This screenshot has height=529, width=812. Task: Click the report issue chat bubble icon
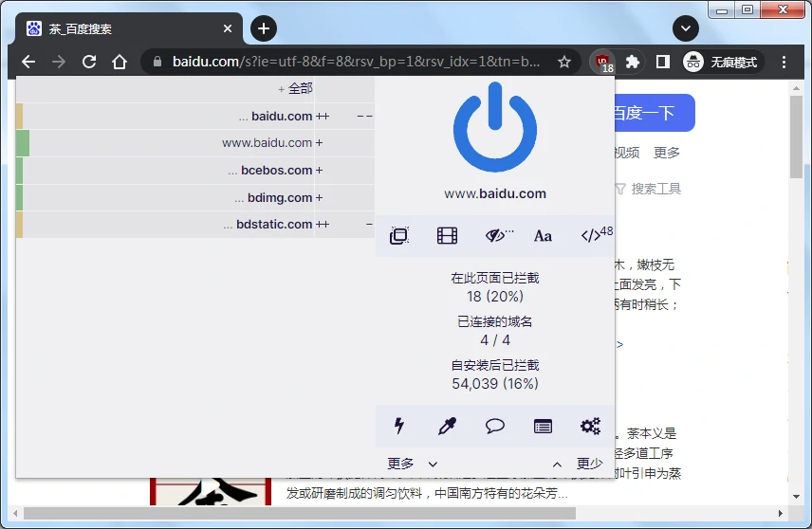[495, 427]
